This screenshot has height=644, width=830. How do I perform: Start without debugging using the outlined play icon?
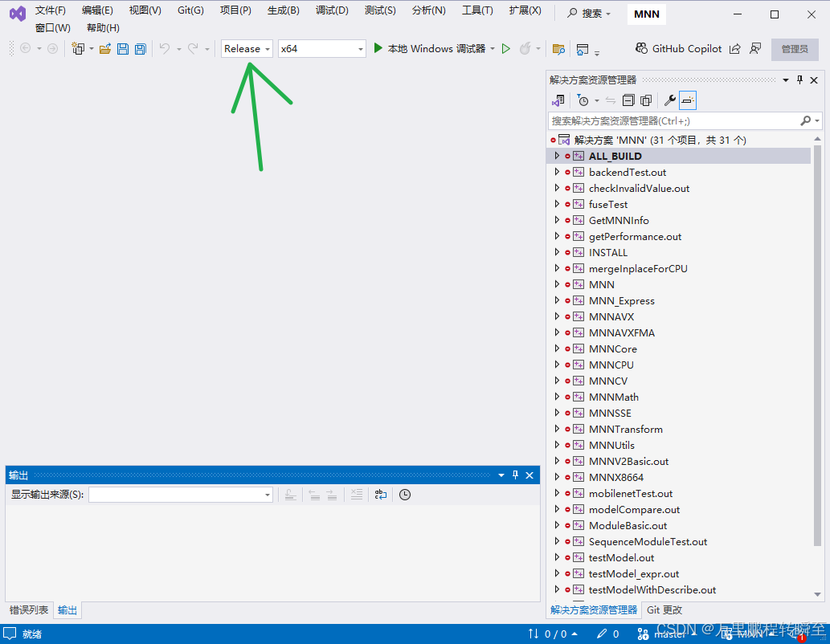coord(506,49)
